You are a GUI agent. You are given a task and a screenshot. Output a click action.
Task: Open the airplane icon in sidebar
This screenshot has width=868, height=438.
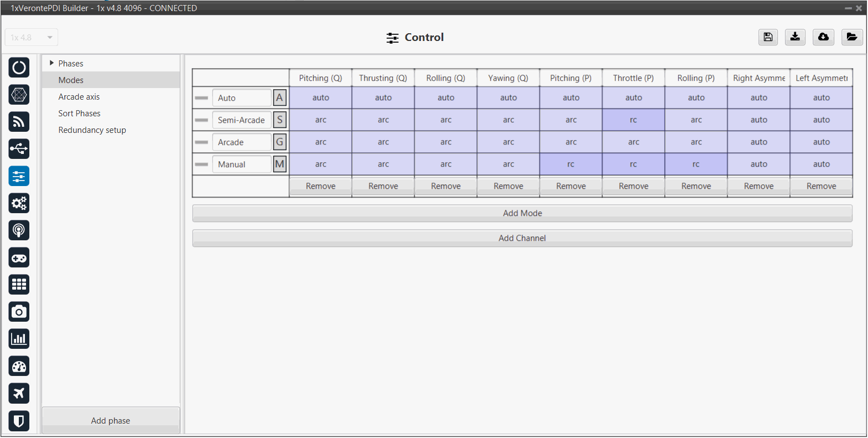(19, 393)
